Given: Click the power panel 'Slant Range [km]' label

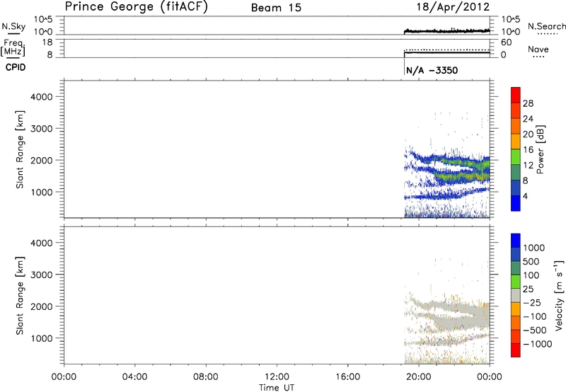Looking at the screenshot, I should pos(20,149).
